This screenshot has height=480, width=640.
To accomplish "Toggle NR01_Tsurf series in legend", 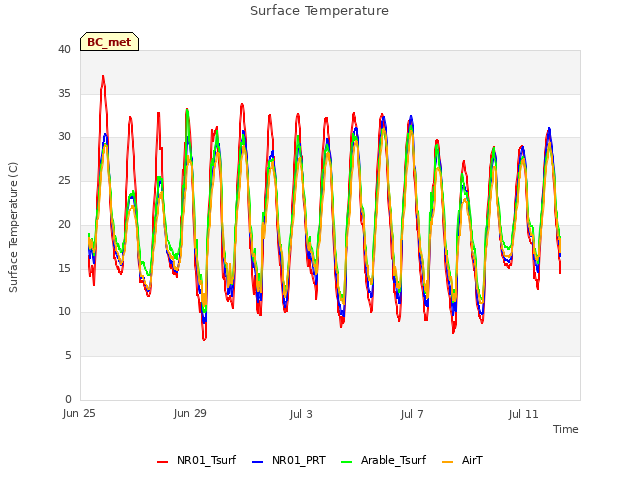I will tap(196, 460).
